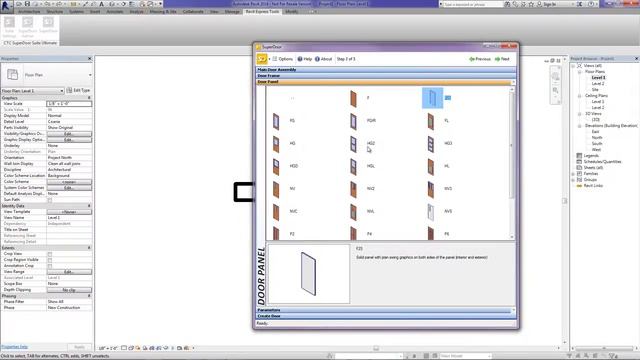640x360 pixels.
Task: Choose the HG3 door panel icon
Action: 431,144
